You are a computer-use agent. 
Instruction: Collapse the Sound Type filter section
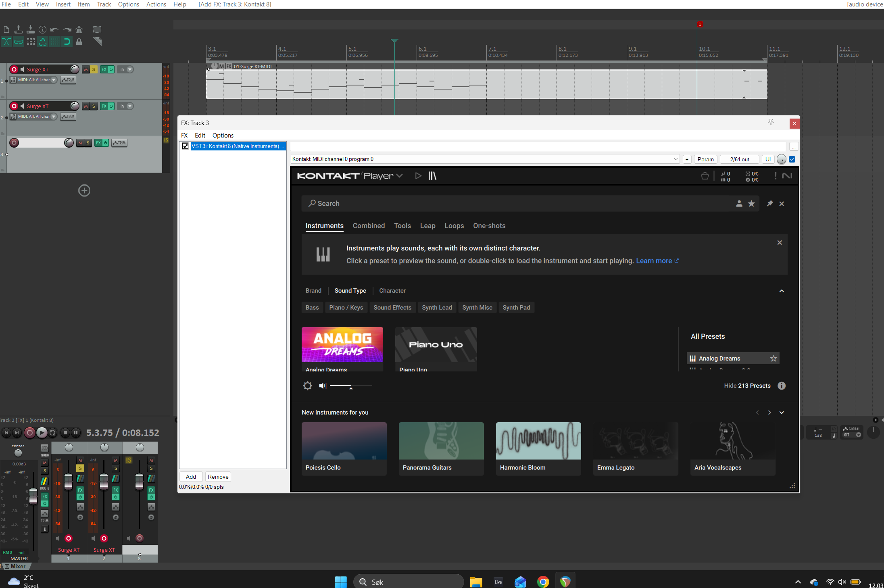(782, 291)
